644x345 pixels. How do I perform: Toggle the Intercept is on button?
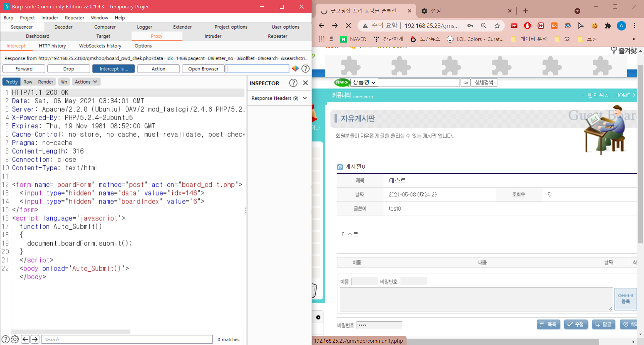coord(114,69)
